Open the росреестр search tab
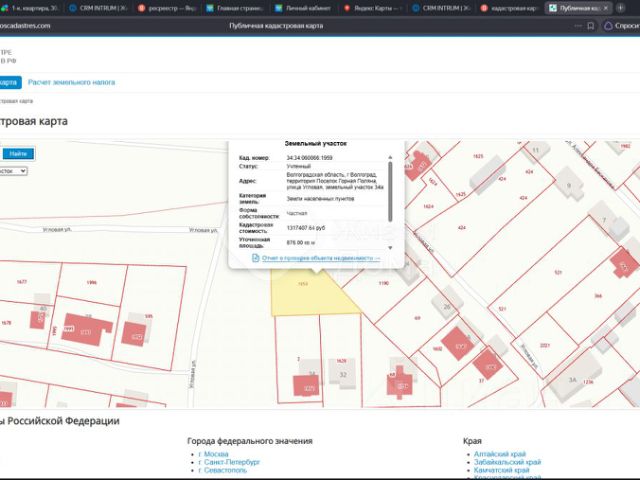640x480 pixels. (x=167, y=8)
